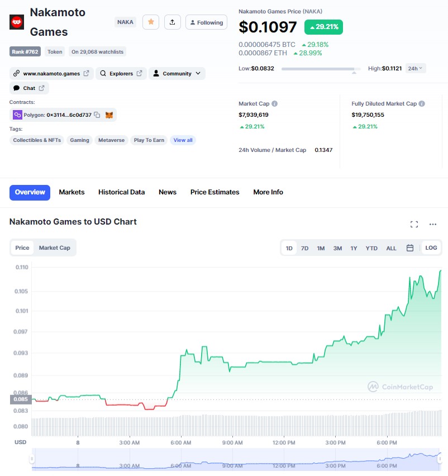Grab the right handle of chart range selector
Viewport: 448px width, 476px height.
(x=440, y=459)
